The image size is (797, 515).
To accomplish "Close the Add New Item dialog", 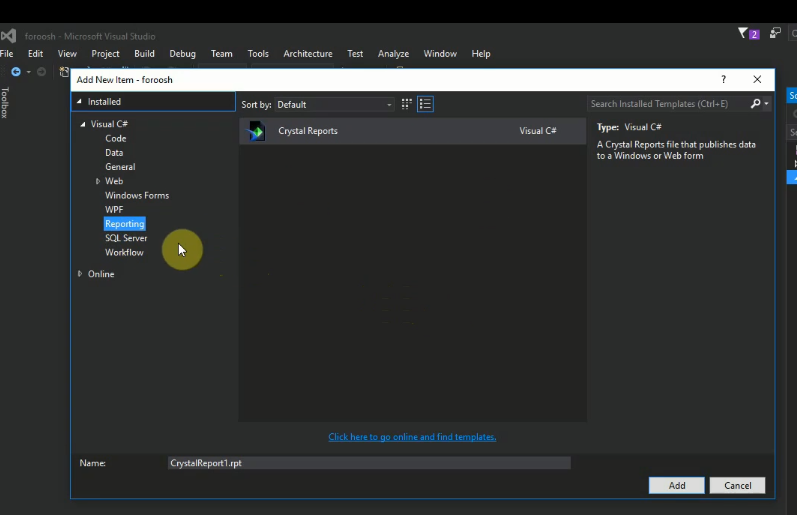I will (757, 79).
